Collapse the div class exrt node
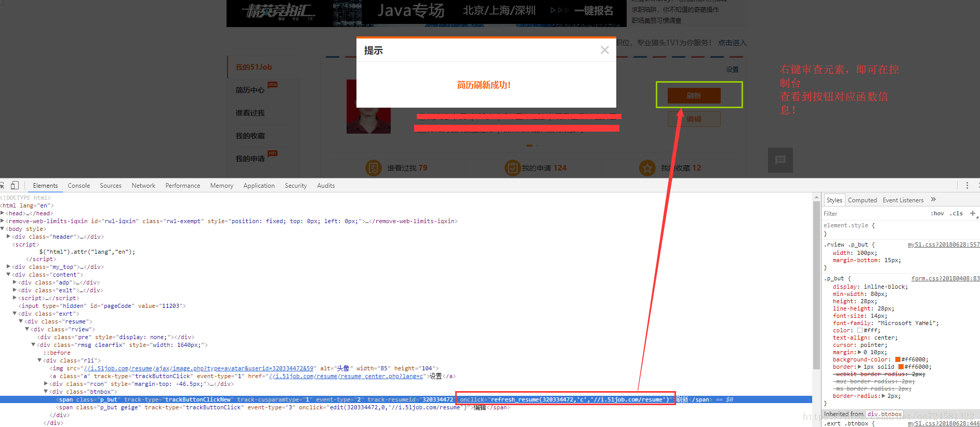The width and height of the screenshot is (980, 427). [x=15, y=314]
